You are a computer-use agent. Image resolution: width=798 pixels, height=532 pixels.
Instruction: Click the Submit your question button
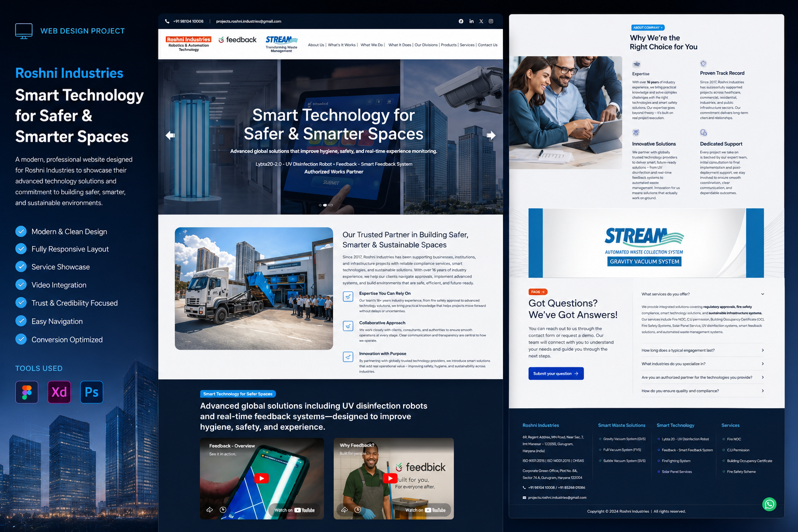(x=556, y=374)
